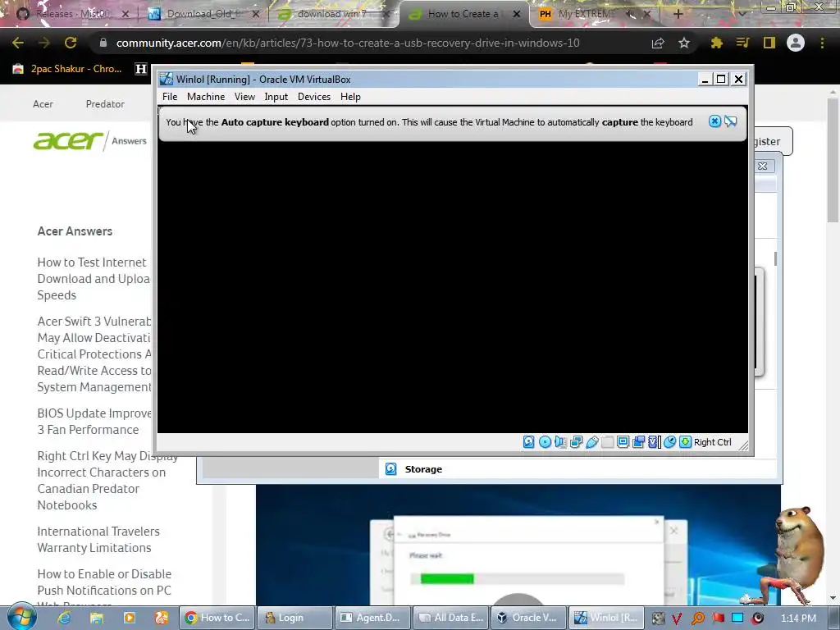This screenshot has width=840, height=630.
Task: Open Chrome three-dot menu
Action: coord(822,43)
